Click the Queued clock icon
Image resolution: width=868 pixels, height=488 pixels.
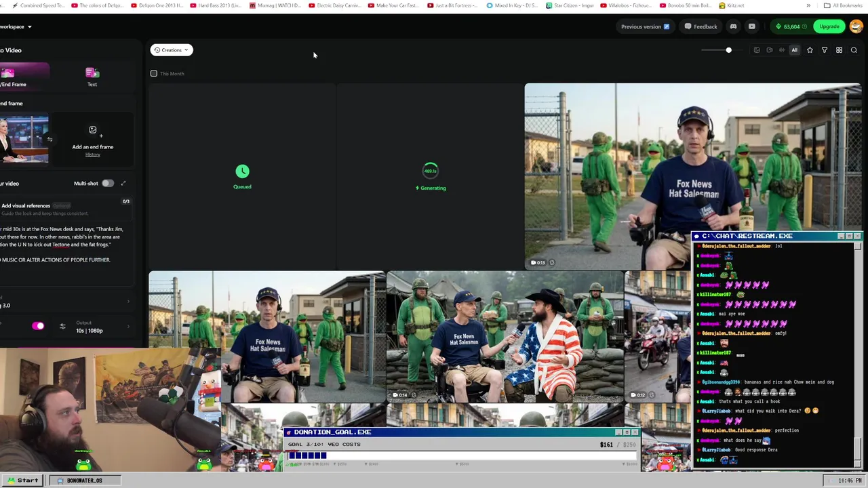tap(242, 171)
